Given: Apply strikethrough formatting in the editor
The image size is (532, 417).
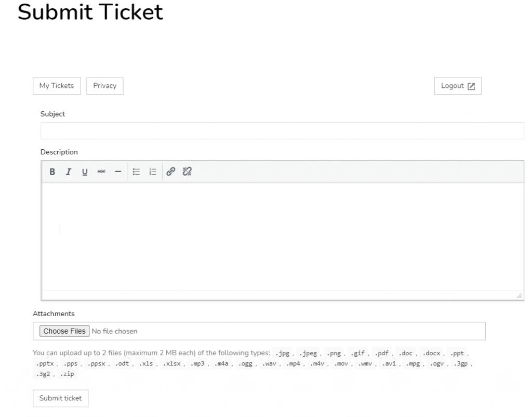Looking at the screenshot, I should coord(100,172).
